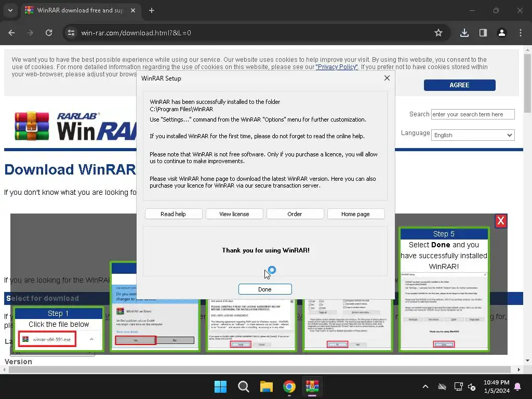Click the winrar-x64-591.exe file in Step 1
532x399 pixels.
(47, 339)
